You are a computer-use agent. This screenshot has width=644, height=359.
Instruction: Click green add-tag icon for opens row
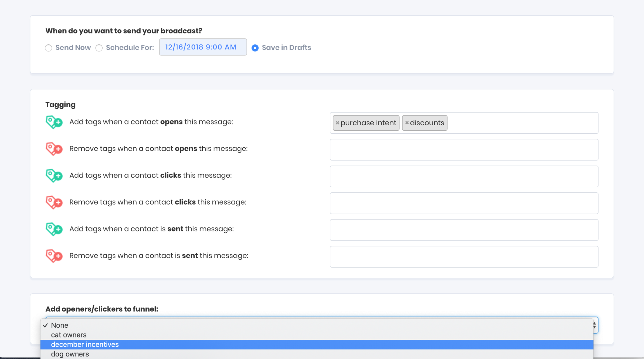pos(54,122)
